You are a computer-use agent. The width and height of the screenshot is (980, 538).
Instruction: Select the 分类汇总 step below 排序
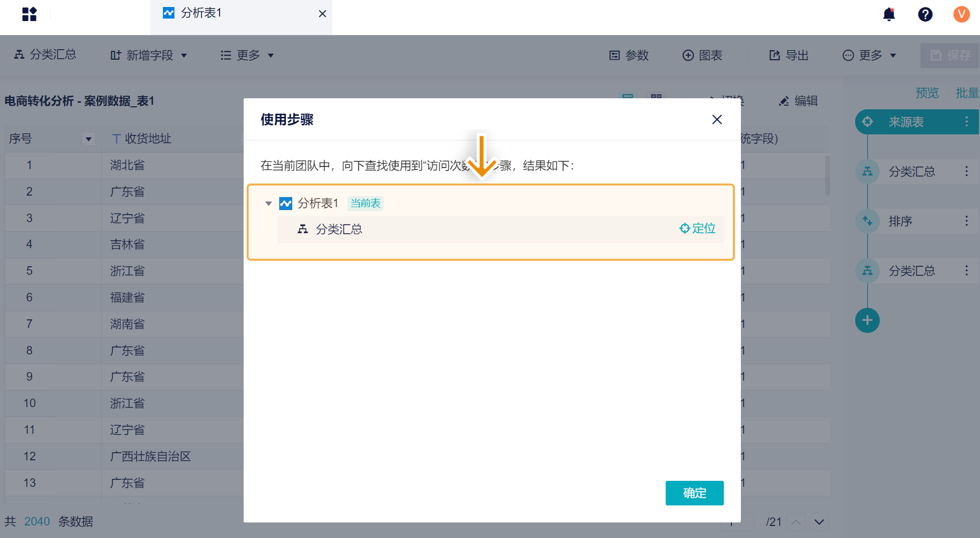pyautogui.click(x=916, y=271)
